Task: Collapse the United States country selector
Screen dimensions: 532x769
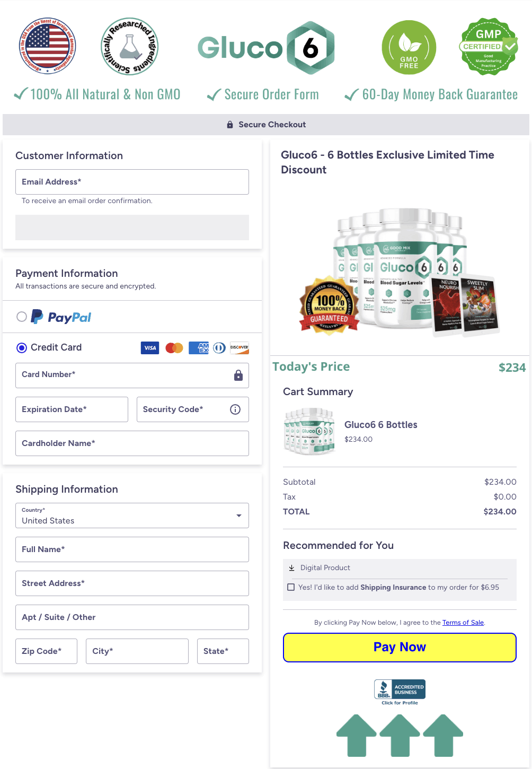Action: click(239, 515)
